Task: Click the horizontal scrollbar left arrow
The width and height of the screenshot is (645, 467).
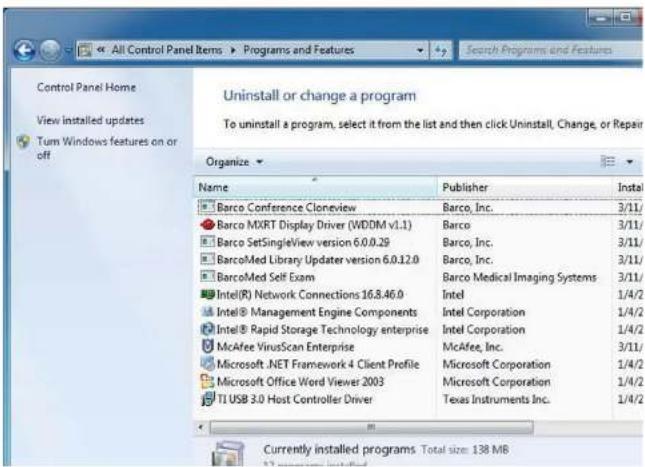Action: point(200,427)
